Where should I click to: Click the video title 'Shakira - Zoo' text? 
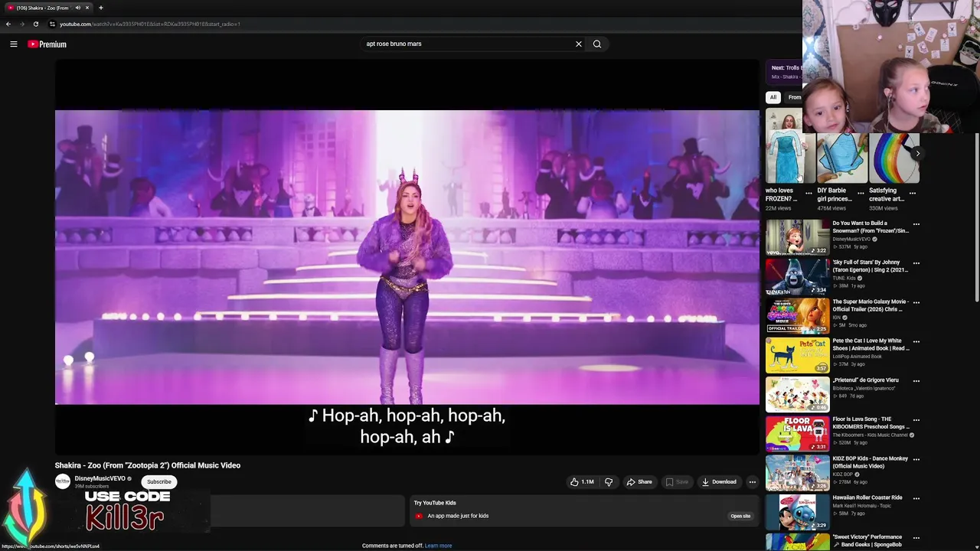coord(148,465)
